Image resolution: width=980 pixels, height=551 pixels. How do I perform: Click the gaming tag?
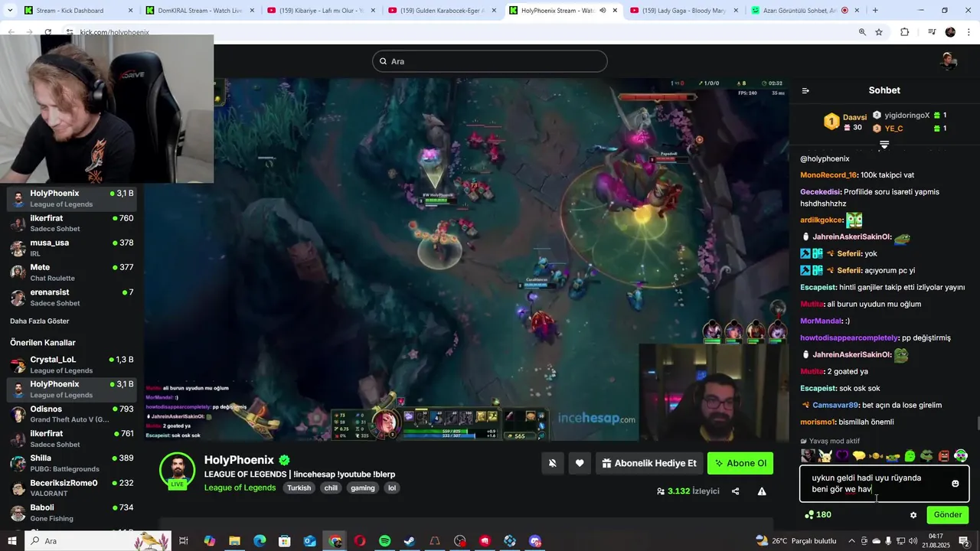(x=363, y=488)
